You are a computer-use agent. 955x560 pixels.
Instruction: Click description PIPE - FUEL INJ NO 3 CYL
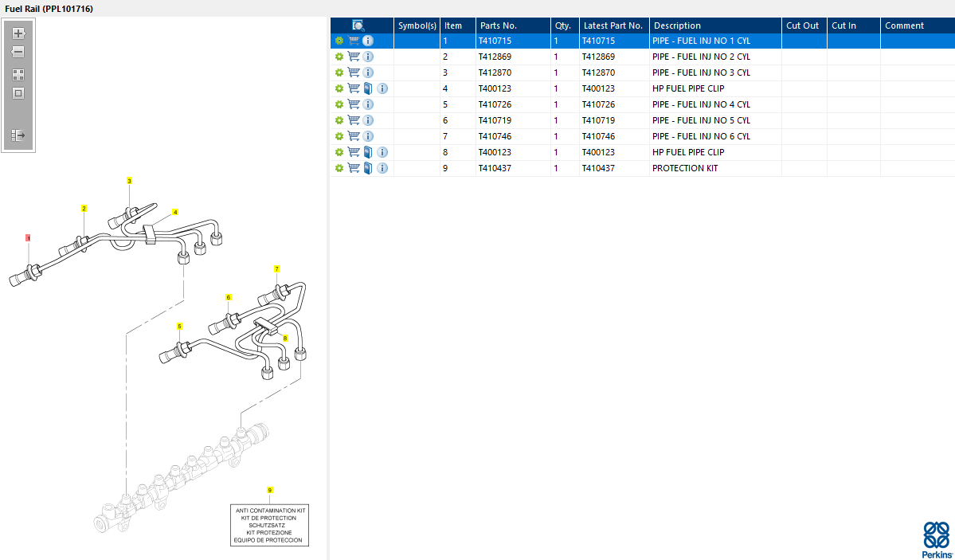pyautogui.click(x=701, y=72)
